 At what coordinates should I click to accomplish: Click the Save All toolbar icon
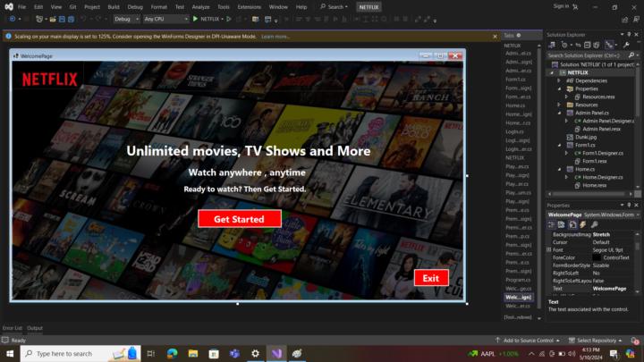click(x=69, y=18)
